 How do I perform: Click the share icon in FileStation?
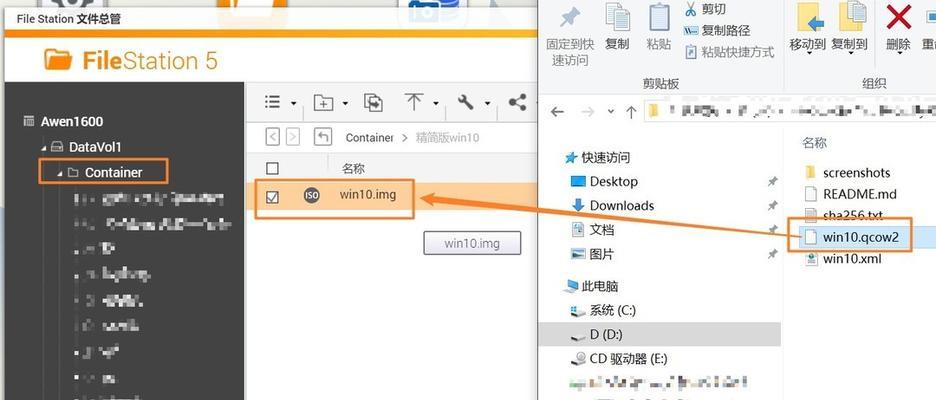tap(518, 102)
